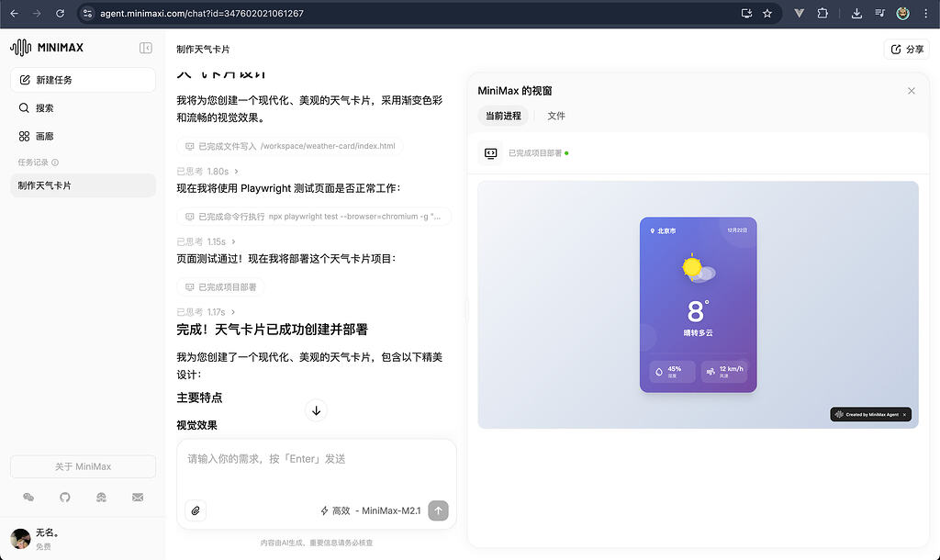Click the V-shaped extension icon
This screenshot has width=940, height=560.
(800, 13)
